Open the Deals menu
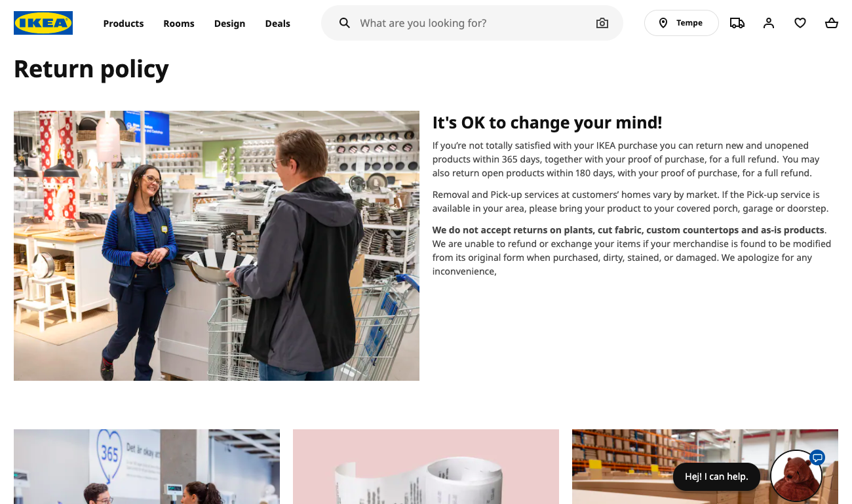852x504 pixels. tap(277, 23)
